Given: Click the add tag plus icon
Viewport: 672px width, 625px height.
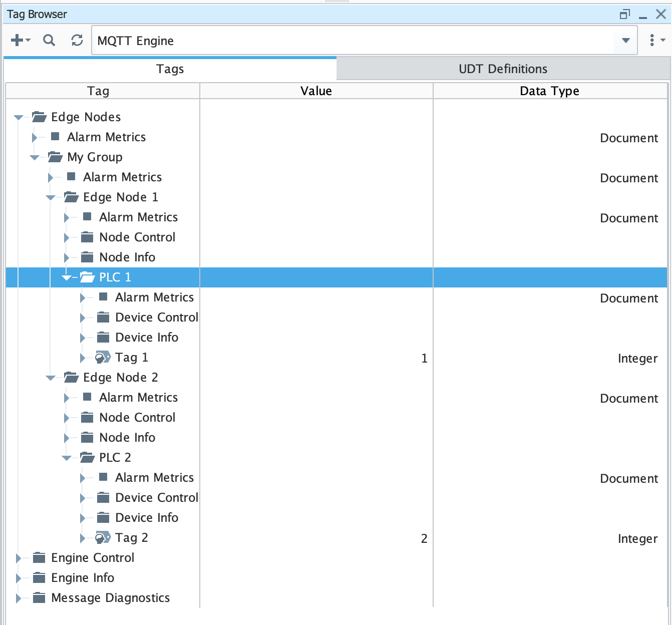Looking at the screenshot, I should point(18,40).
